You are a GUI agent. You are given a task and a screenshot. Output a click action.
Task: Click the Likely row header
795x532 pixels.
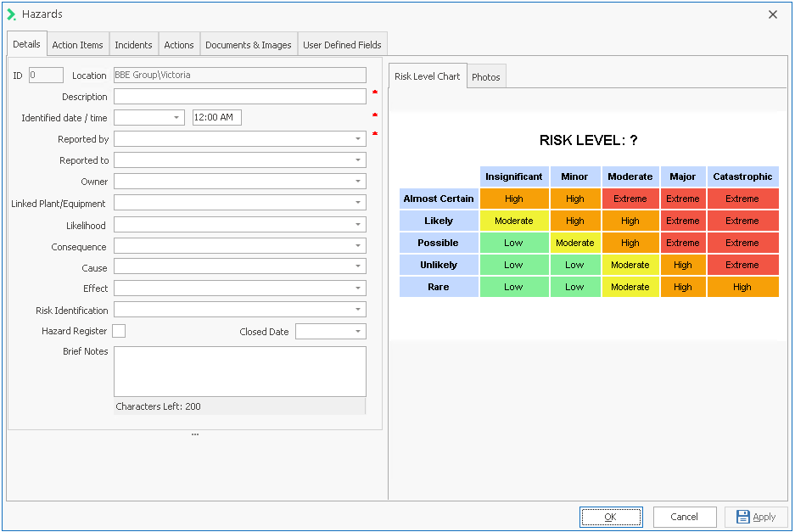tap(439, 221)
